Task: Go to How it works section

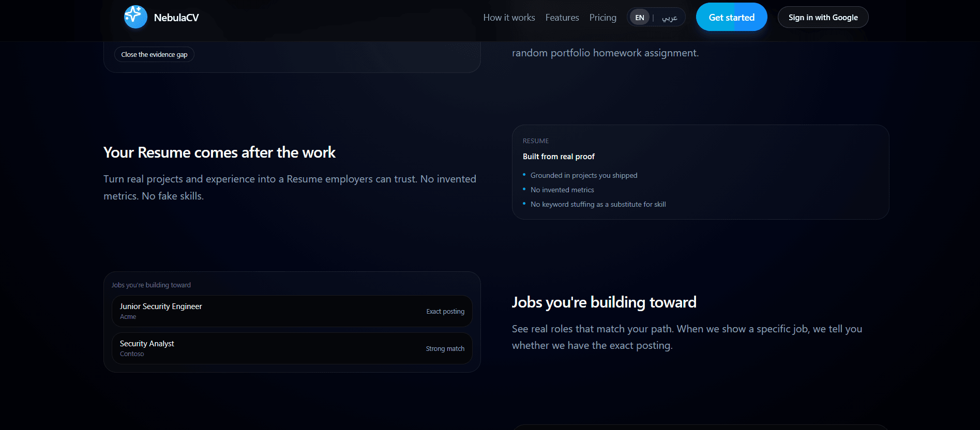Action: tap(509, 18)
